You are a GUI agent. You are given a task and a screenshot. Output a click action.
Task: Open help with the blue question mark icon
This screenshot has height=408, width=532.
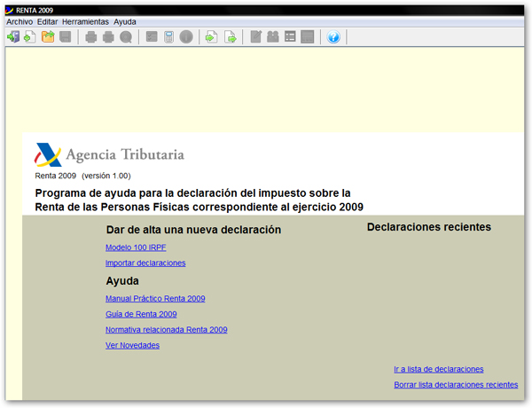[x=333, y=36]
